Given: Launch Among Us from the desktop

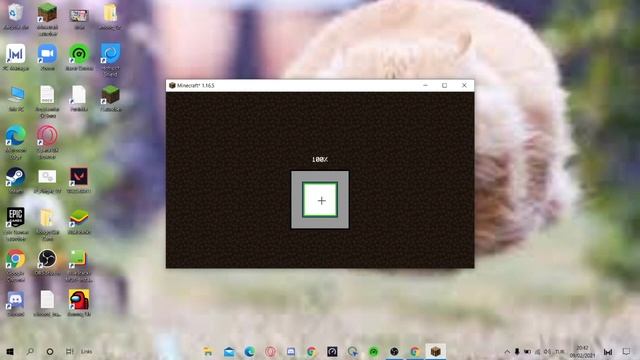Looking at the screenshot, I should (79, 300).
